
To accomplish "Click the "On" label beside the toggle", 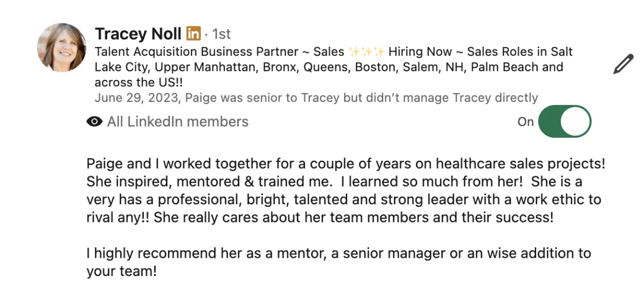I will point(525,122).
